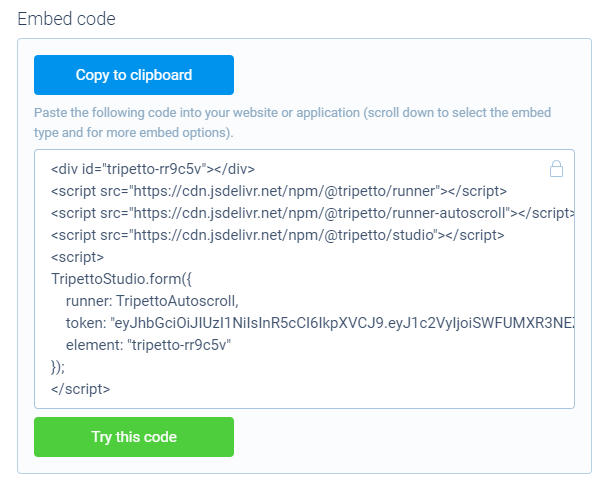This screenshot has width=609, height=484.
Task: Click the studio script src line
Action: (278, 235)
